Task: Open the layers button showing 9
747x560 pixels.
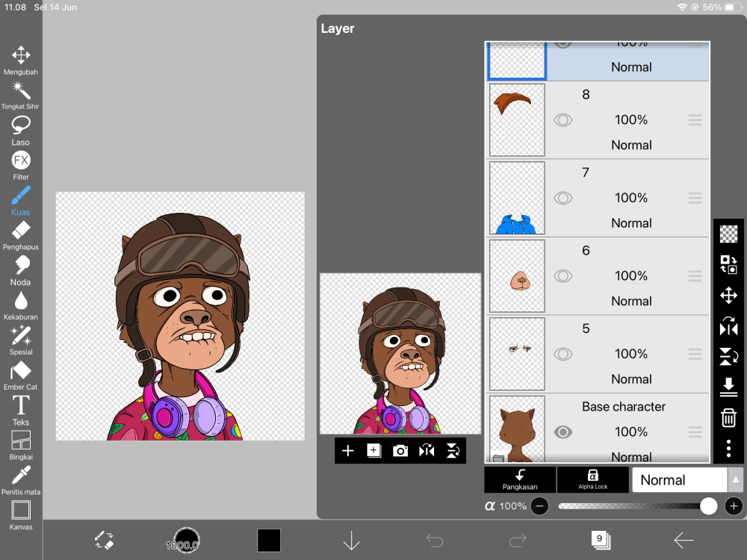Action: point(601,540)
